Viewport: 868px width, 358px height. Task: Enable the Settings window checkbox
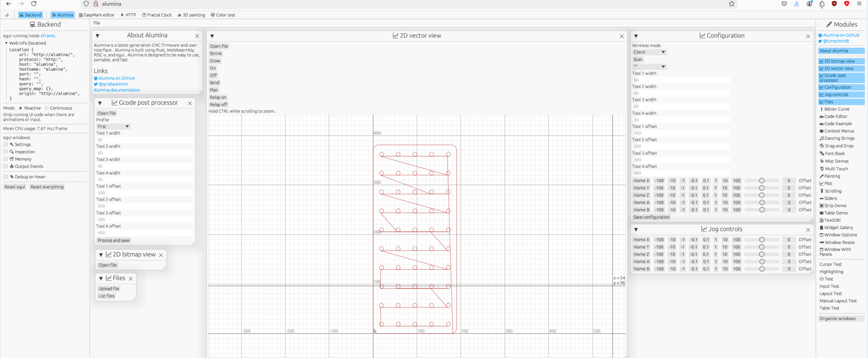tap(6, 145)
